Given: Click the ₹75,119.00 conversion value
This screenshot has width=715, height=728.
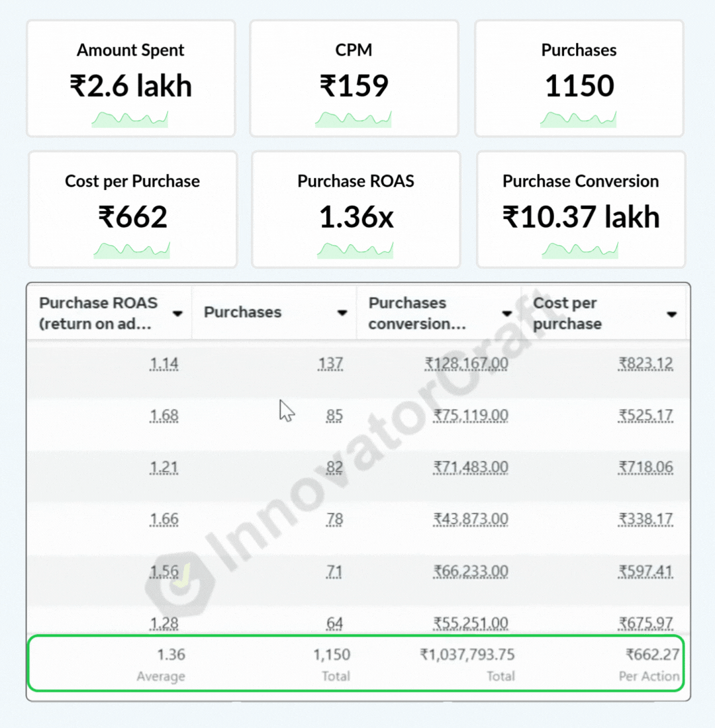Looking at the screenshot, I should (471, 416).
